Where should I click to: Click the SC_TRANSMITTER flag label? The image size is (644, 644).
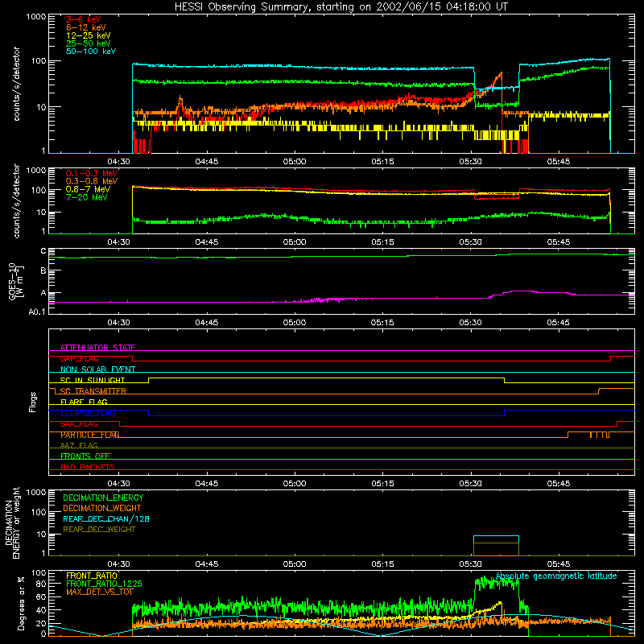point(93,391)
